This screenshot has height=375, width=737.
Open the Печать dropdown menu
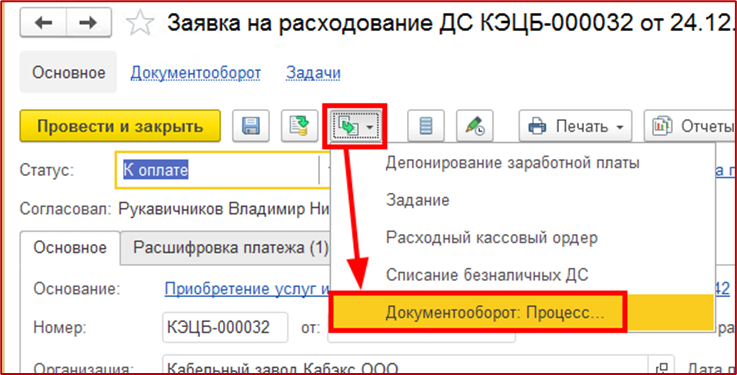point(575,126)
